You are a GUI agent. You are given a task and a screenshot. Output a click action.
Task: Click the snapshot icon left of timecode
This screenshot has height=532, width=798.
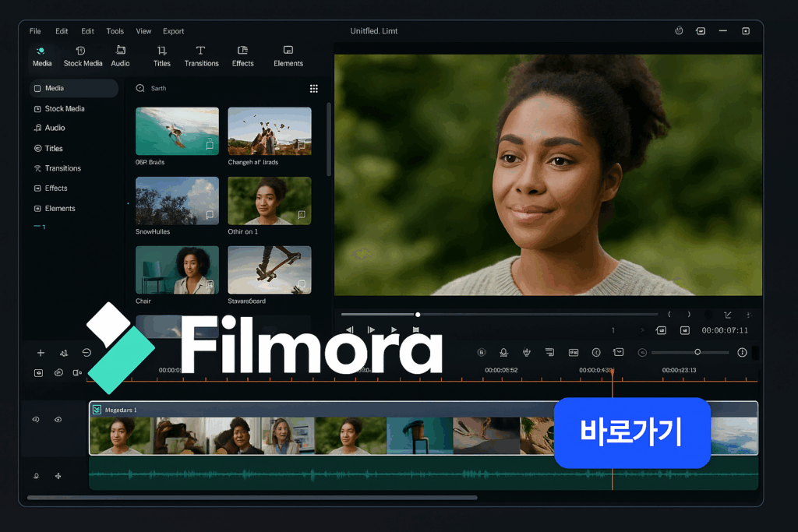coord(661,330)
